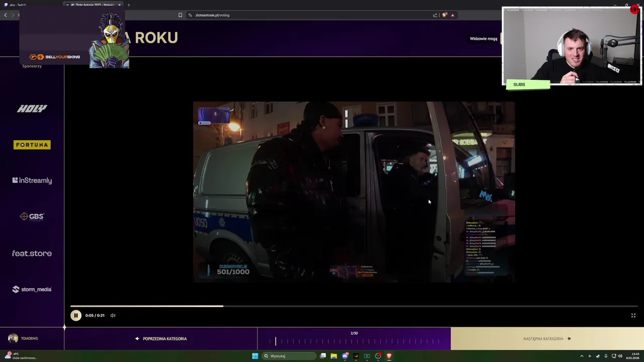Click the nominee clip video frame
The height and width of the screenshot is (362, 644).
click(354, 192)
